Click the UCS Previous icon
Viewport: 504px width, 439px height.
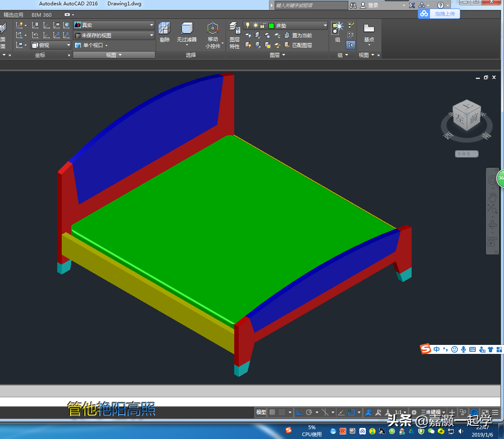(35, 36)
